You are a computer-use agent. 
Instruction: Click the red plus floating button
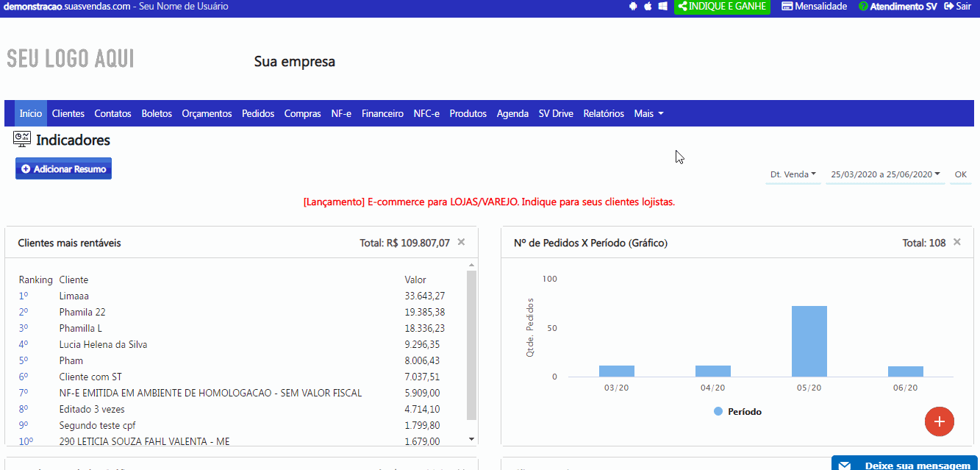click(x=939, y=421)
